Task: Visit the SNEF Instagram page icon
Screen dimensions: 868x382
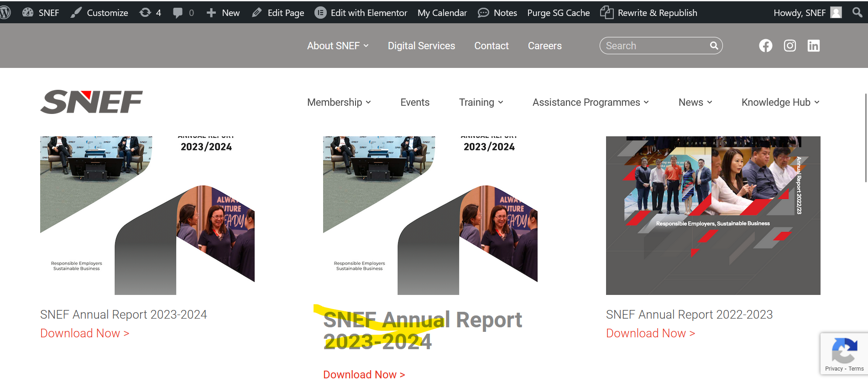Action: (x=790, y=46)
